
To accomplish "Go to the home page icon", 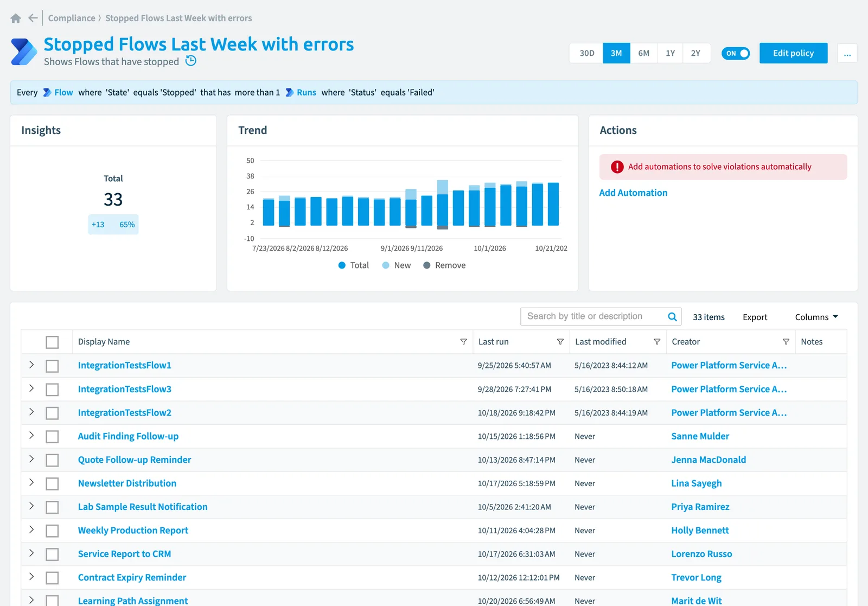I will click(16, 18).
